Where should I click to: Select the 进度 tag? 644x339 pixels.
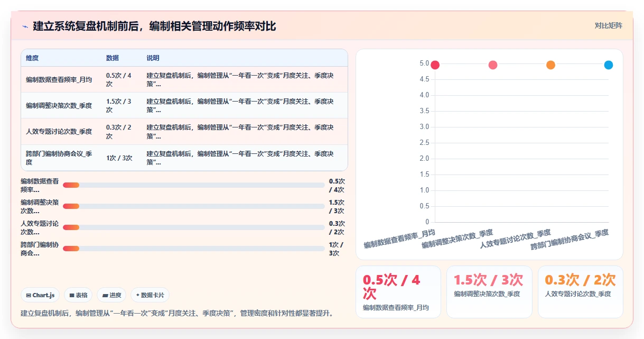click(x=112, y=295)
